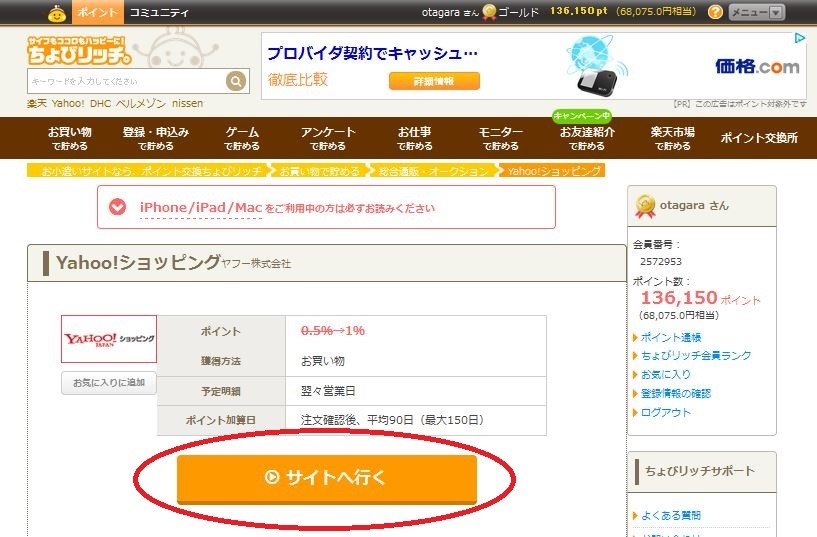The height and width of the screenshot is (537, 817).
Task: Open the help question mark icon
Action: pyautogui.click(x=715, y=12)
